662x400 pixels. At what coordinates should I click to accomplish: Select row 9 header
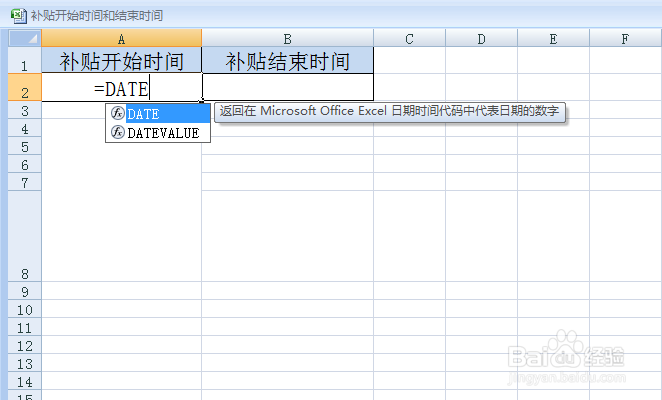(x=25, y=291)
